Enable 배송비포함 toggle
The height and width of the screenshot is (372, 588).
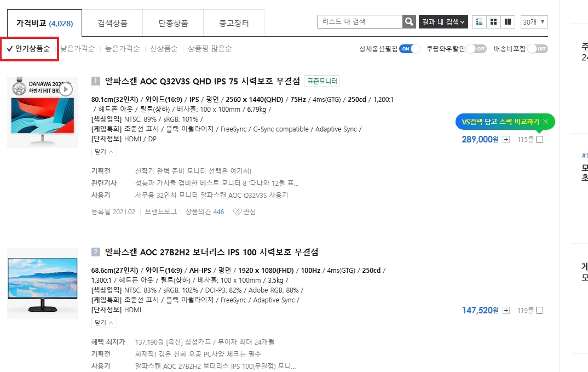click(x=538, y=49)
